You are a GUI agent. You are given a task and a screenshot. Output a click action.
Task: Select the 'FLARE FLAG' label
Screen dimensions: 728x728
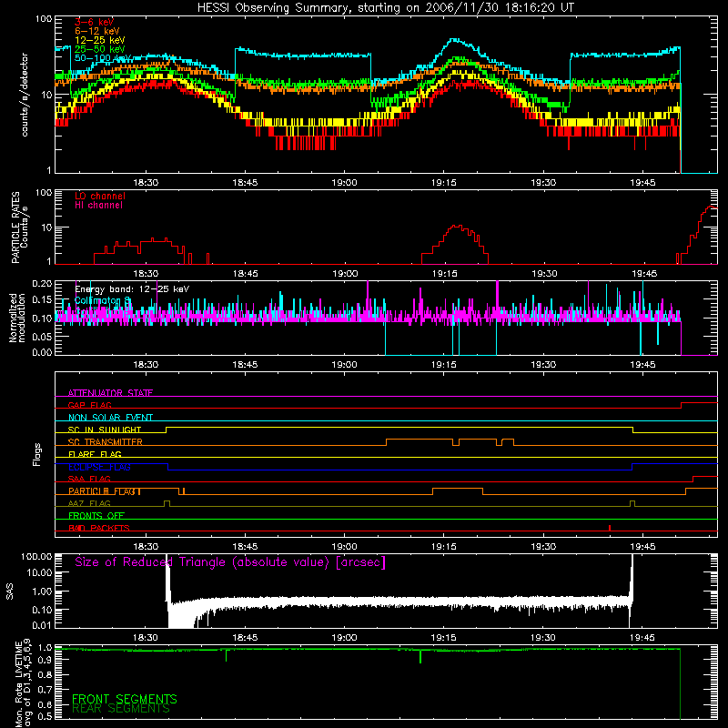click(x=95, y=454)
